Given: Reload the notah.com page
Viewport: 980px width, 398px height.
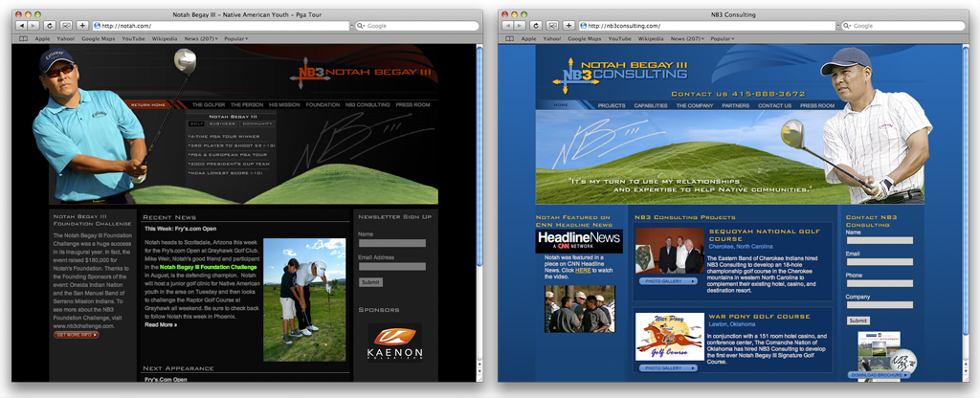Looking at the screenshot, I should [x=50, y=26].
